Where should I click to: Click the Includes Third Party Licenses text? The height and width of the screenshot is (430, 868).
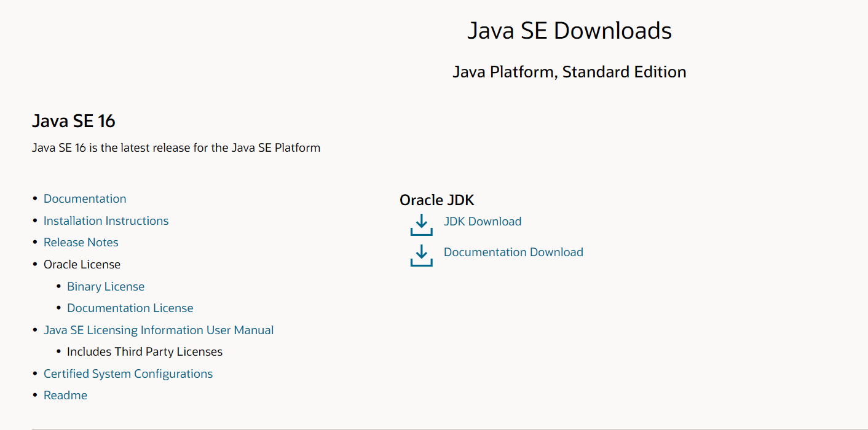click(144, 351)
